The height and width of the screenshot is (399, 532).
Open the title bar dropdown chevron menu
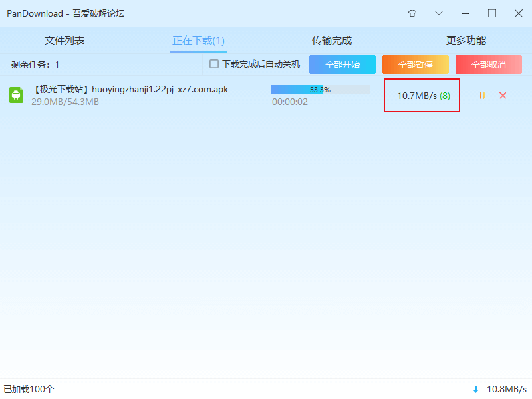point(438,13)
